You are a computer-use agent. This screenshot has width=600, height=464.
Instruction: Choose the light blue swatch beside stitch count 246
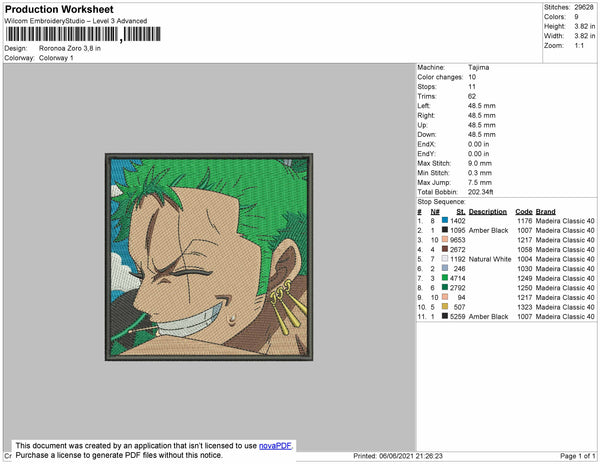tap(445, 268)
